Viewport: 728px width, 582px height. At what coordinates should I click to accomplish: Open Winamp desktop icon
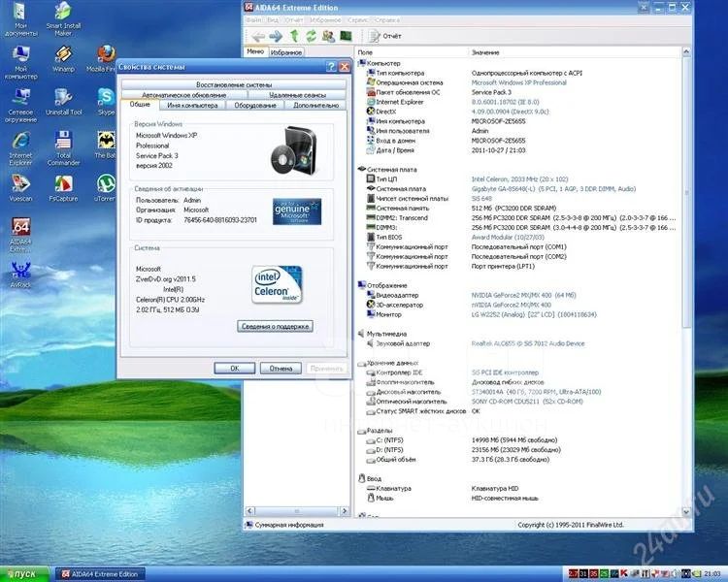[x=63, y=59]
